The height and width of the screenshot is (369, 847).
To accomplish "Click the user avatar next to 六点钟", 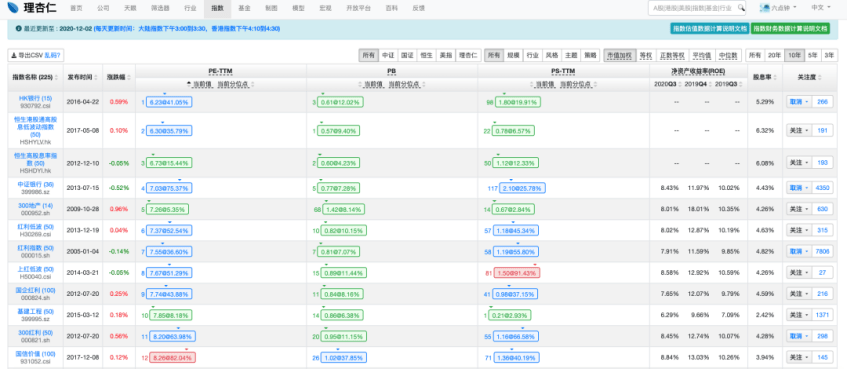I will pyautogui.click(x=764, y=8).
